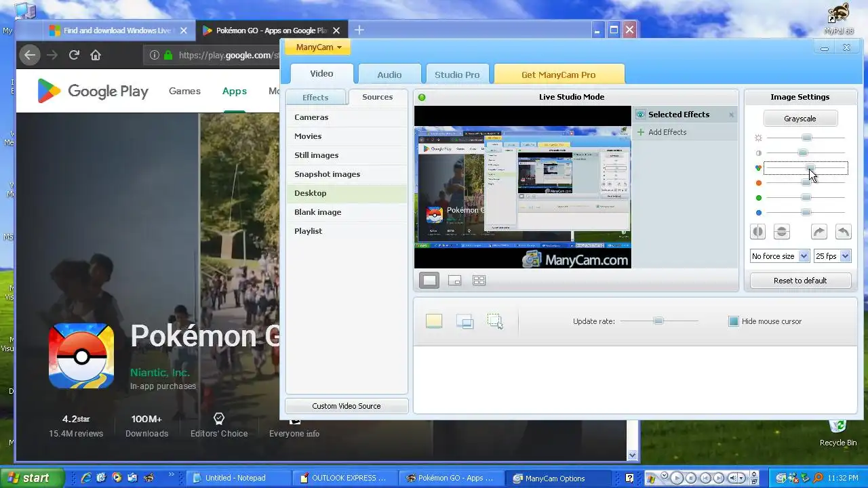Click the down arrow of the browser scrollbar

[633, 455]
